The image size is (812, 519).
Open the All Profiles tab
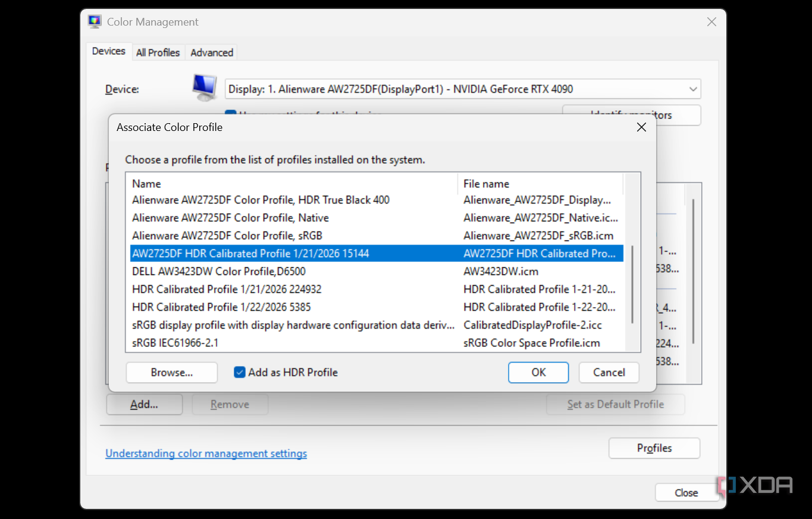[158, 52]
